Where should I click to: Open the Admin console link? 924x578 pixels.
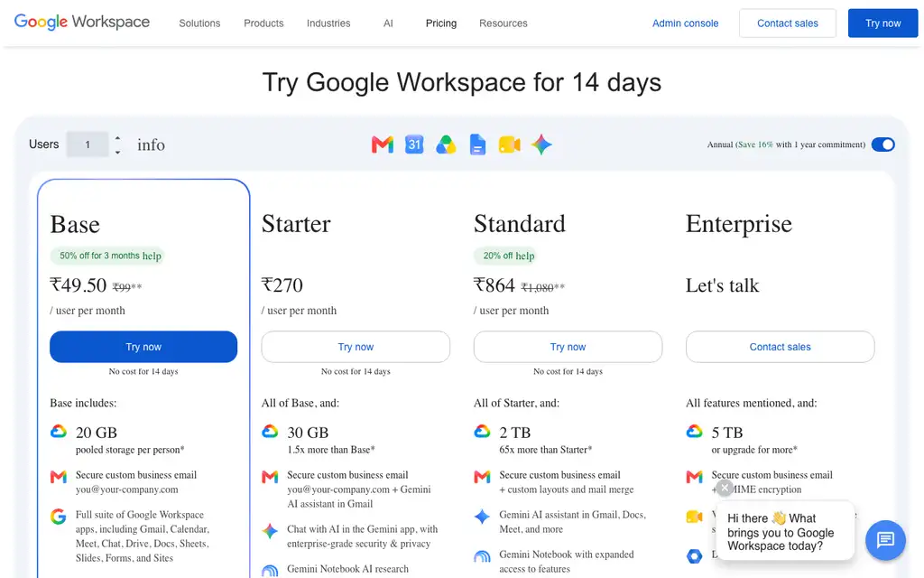click(686, 23)
